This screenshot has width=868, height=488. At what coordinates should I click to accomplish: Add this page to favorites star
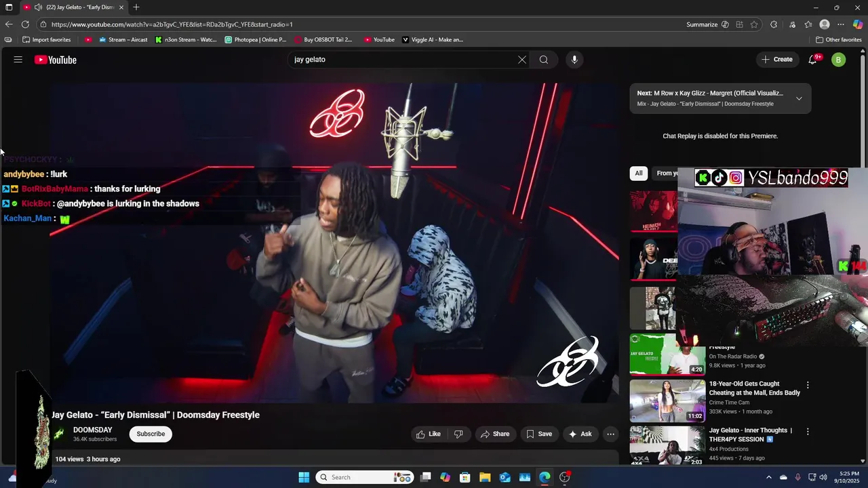(x=754, y=24)
